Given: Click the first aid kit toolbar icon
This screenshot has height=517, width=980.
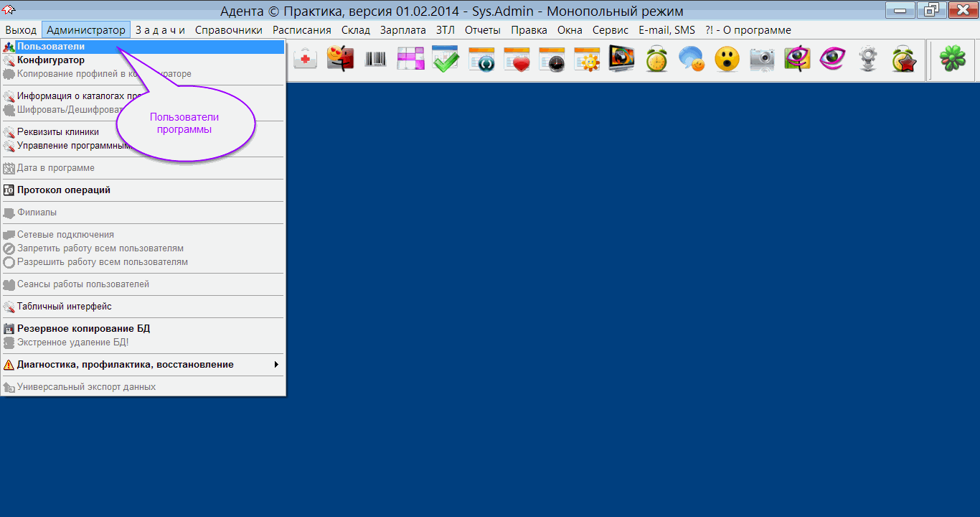Looking at the screenshot, I should point(306,60).
